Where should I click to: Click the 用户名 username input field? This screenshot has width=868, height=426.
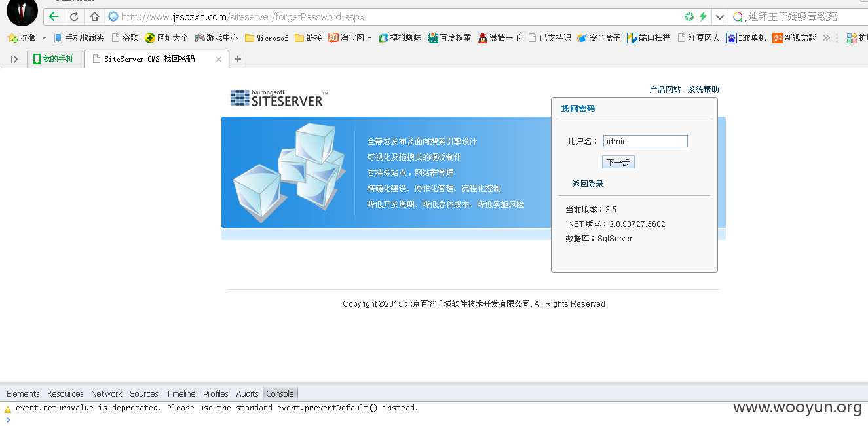pyautogui.click(x=645, y=141)
